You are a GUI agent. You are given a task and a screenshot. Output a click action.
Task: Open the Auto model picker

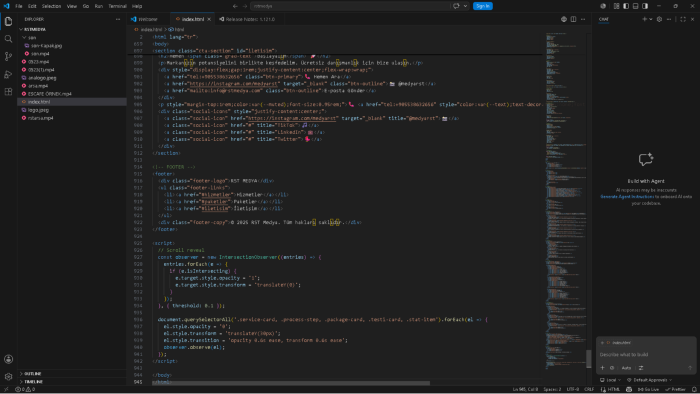pyautogui.click(x=626, y=368)
